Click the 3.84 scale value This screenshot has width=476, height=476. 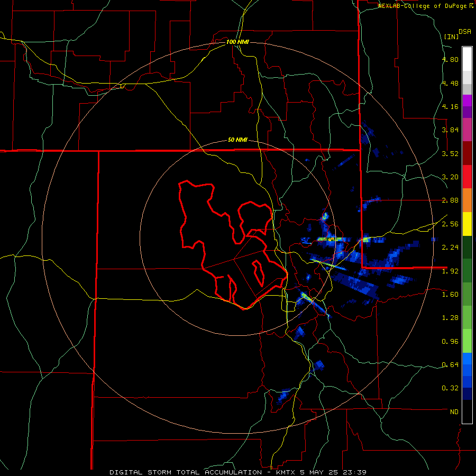click(x=450, y=130)
